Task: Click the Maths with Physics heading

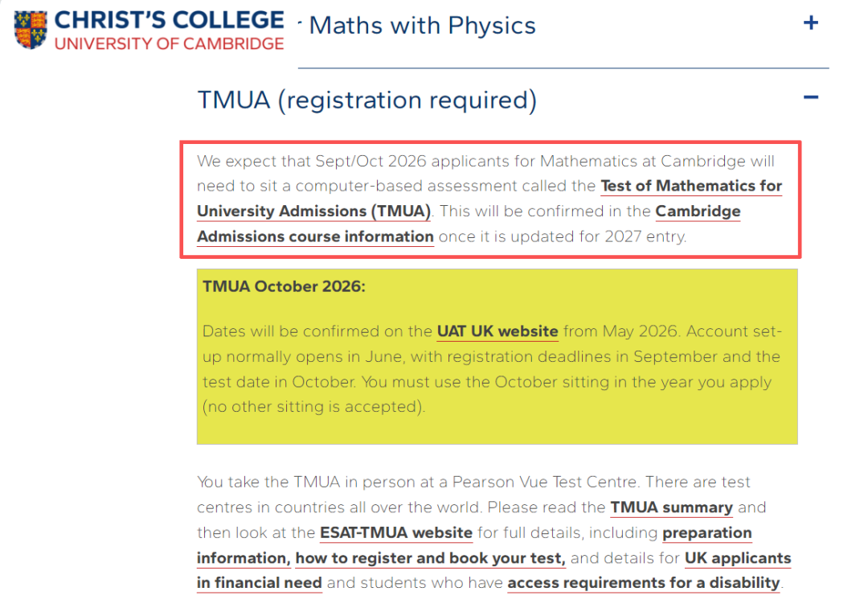Action: tap(422, 25)
